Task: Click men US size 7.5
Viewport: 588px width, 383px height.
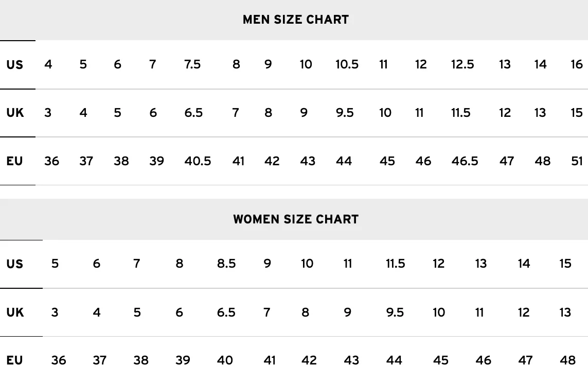Action: tap(192, 64)
